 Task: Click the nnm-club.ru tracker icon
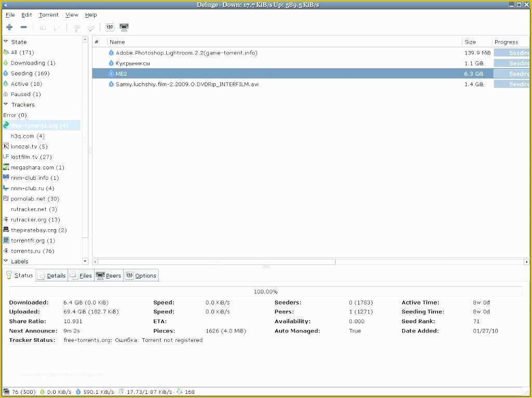6,188
